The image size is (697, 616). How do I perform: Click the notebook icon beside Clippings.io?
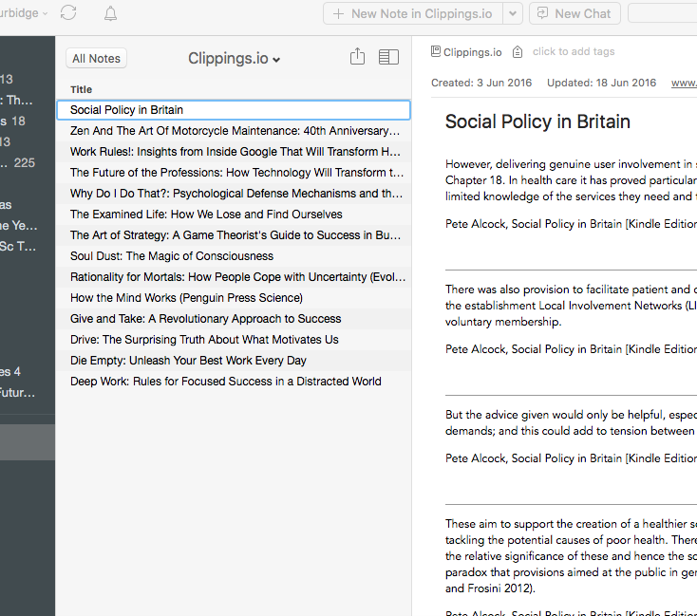[x=436, y=52]
